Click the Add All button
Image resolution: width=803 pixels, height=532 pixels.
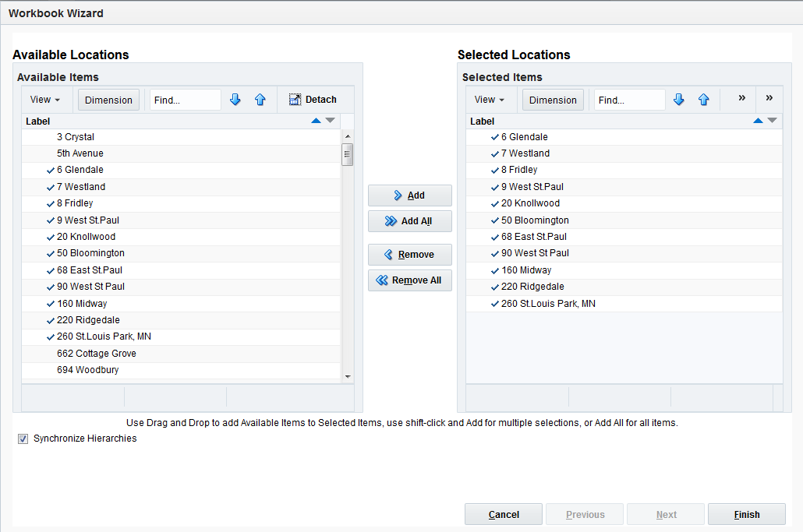[x=410, y=221]
